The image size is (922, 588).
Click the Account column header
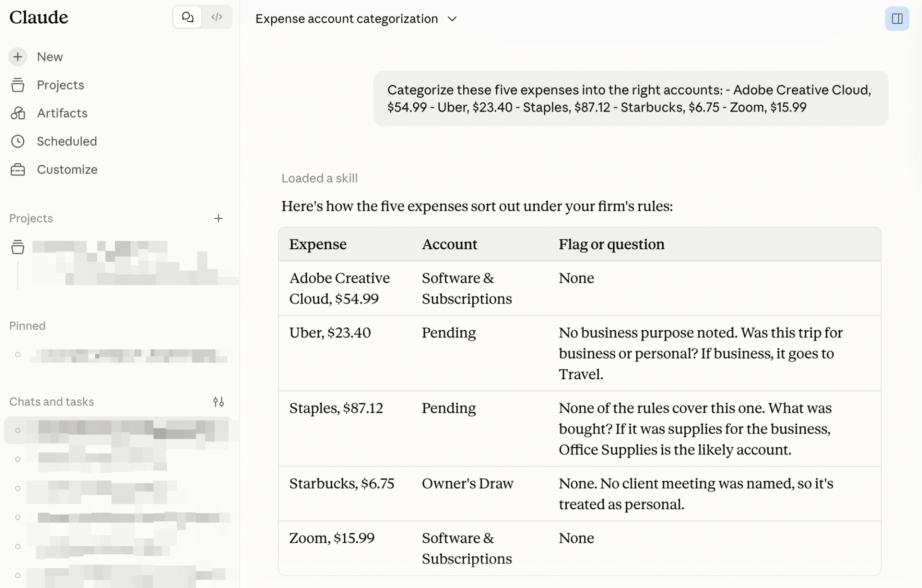[449, 244]
